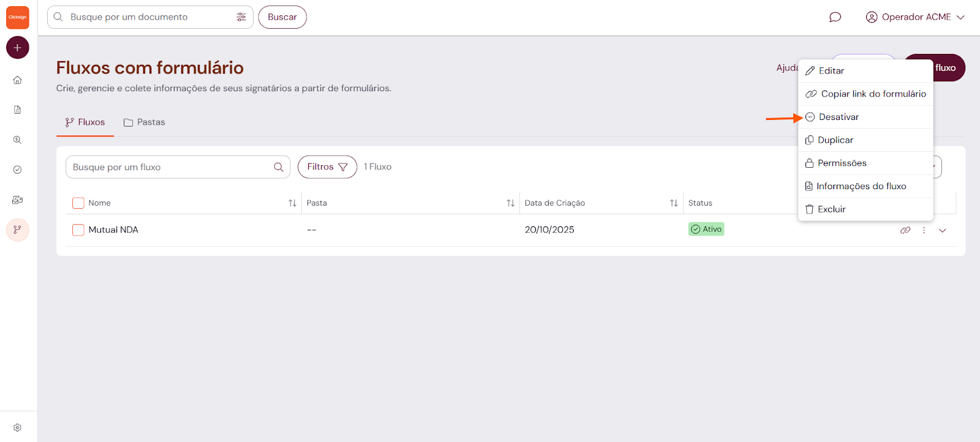The image size is (980, 442).
Task: Sort by Data de Criação column arrows
Action: [673, 203]
